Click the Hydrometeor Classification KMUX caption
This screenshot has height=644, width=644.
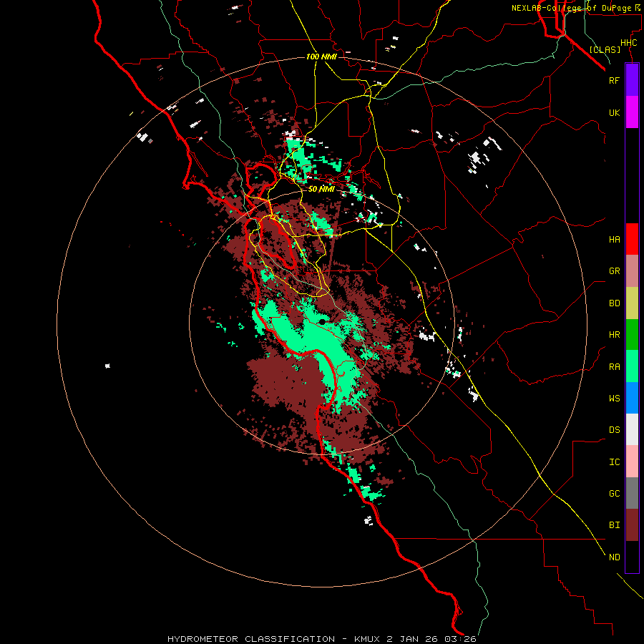tap(322, 639)
